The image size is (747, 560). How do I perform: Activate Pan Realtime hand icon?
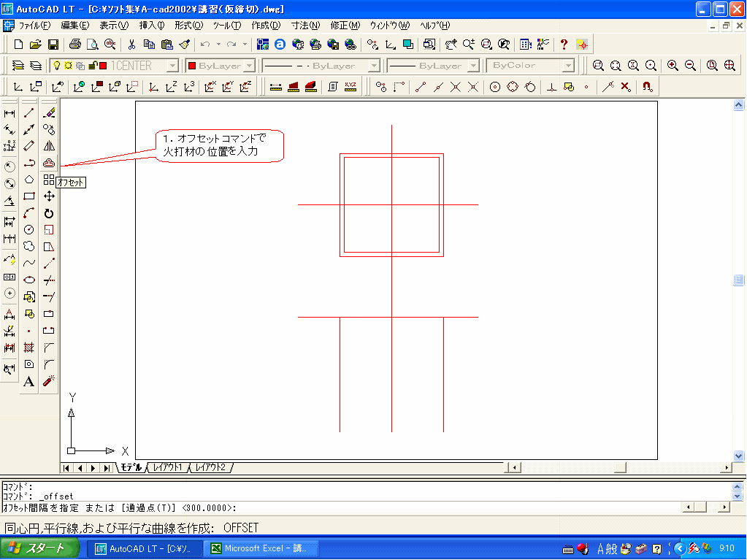pos(451,45)
